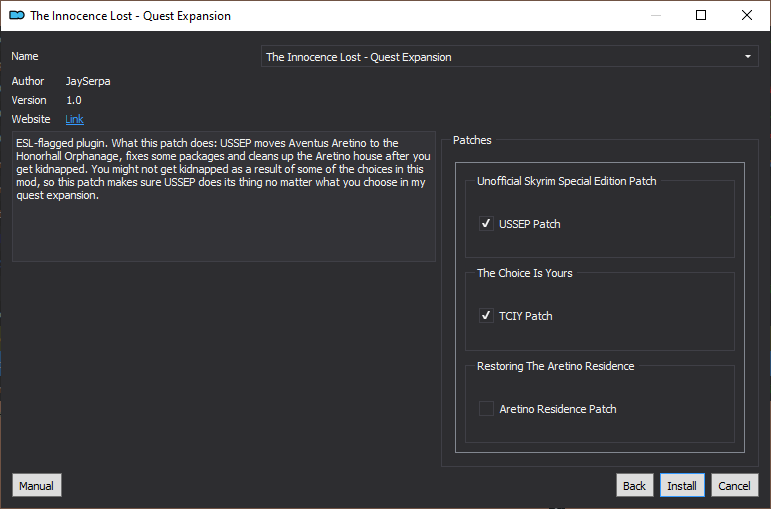Click the Aretino Residence Patch label text
Viewport: 771px width, 509px height.
click(558, 409)
